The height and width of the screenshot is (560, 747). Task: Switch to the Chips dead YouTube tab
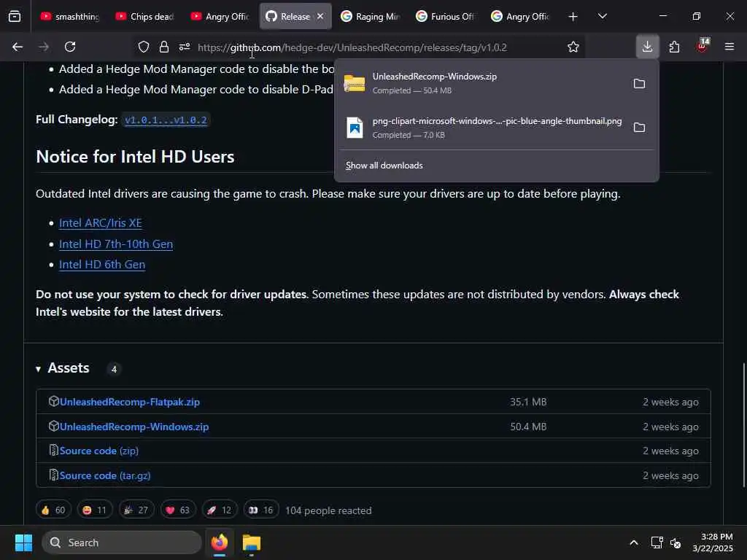[145, 17]
